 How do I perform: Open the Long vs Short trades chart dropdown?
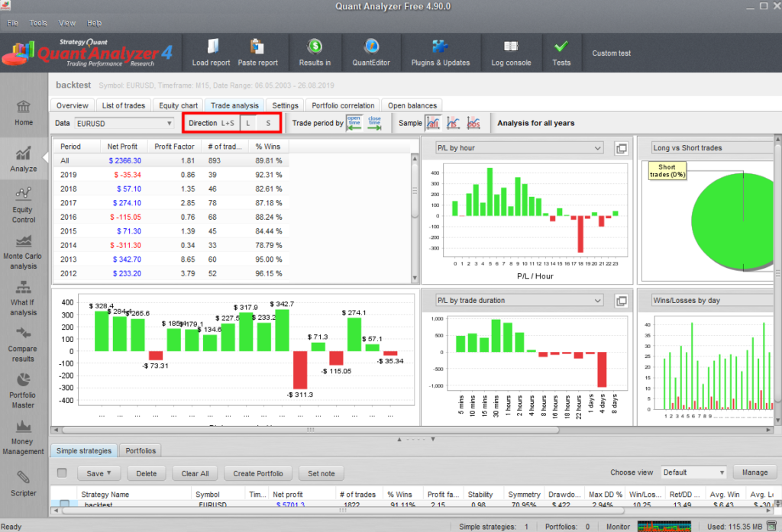pyautogui.click(x=713, y=148)
